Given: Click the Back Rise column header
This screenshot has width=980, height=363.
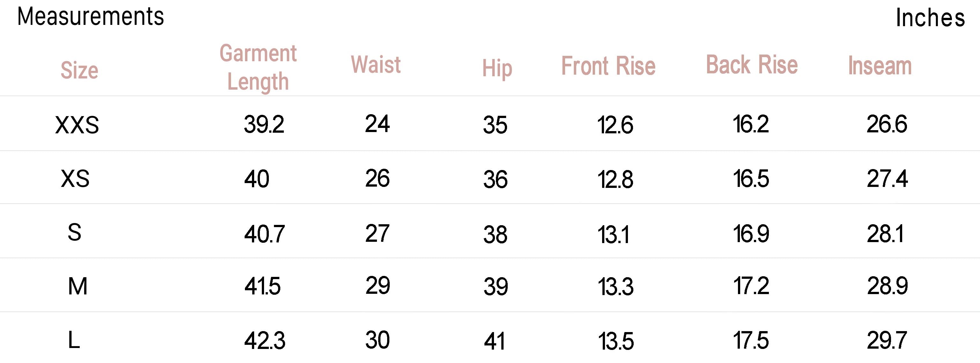Looking at the screenshot, I should tap(751, 65).
